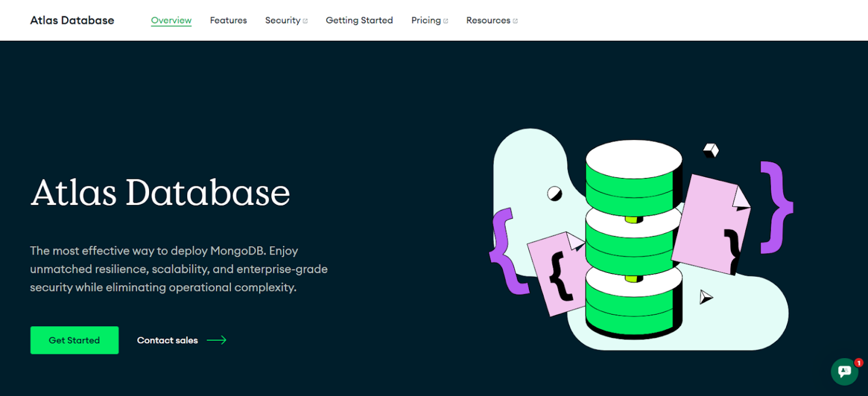Follow the Contact sales link
This screenshot has height=396, width=868.
pyautogui.click(x=167, y=340)
